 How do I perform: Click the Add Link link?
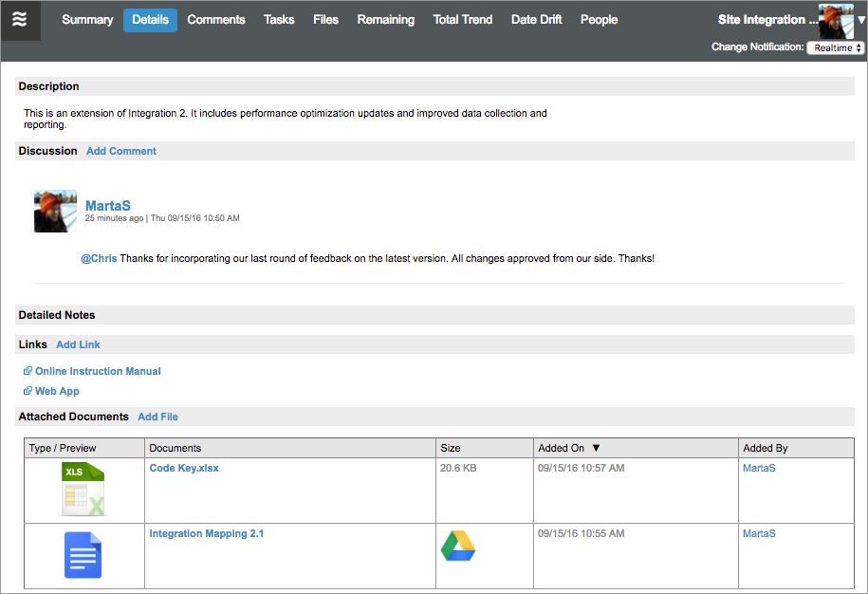(78, 344)
